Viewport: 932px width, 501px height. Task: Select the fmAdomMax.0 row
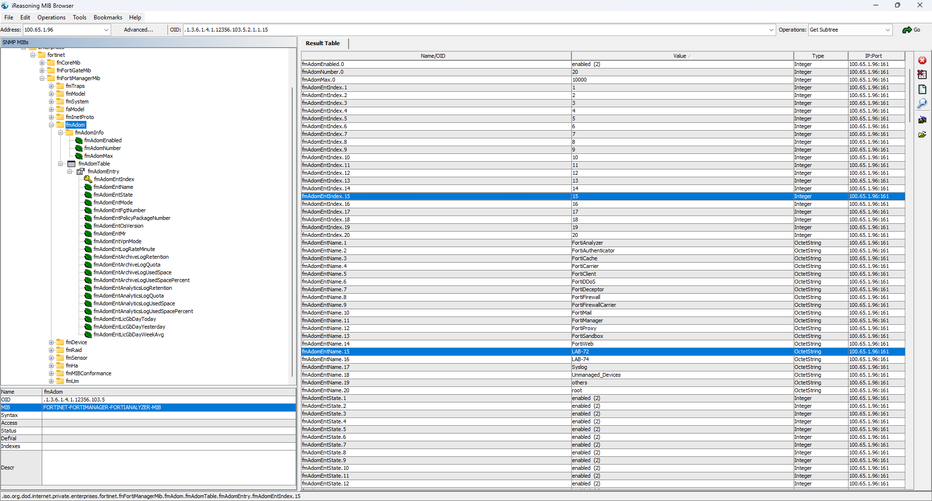point(603,80)
